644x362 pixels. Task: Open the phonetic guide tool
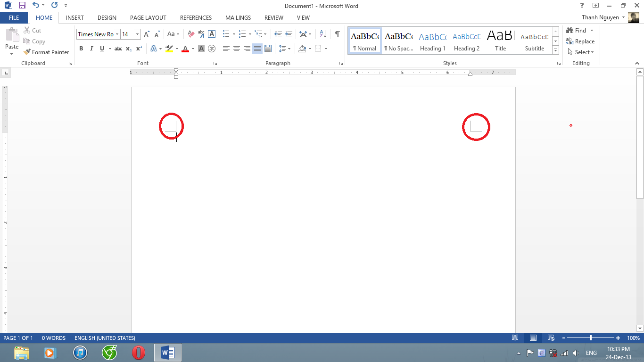coord(201,34)
